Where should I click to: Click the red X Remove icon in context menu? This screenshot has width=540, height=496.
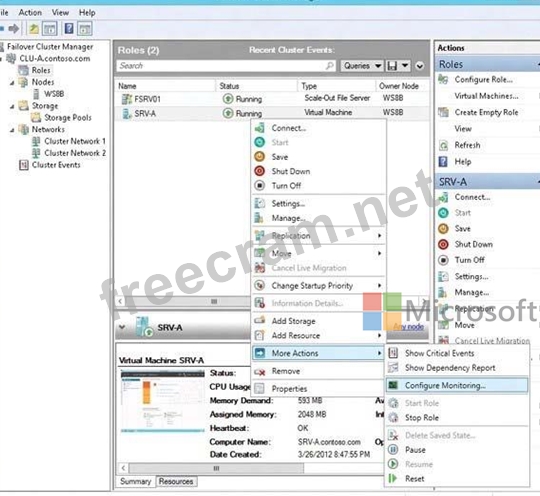point(259,372)
